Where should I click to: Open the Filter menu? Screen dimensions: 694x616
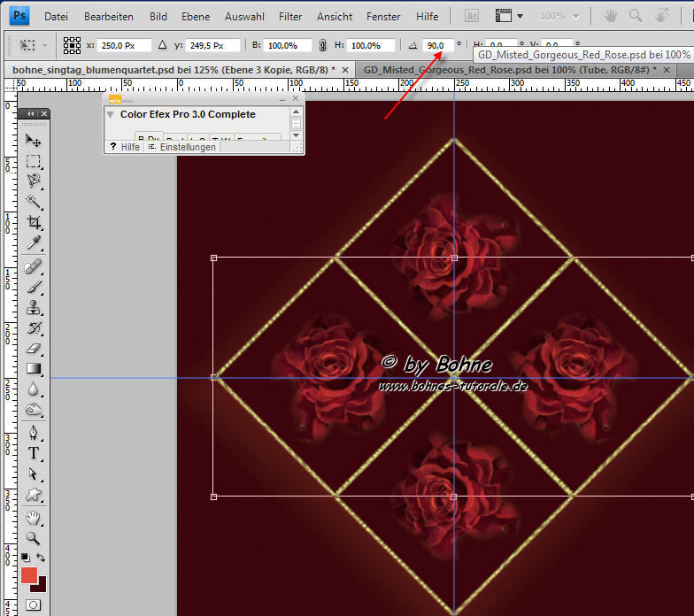[x=289, y=17]
